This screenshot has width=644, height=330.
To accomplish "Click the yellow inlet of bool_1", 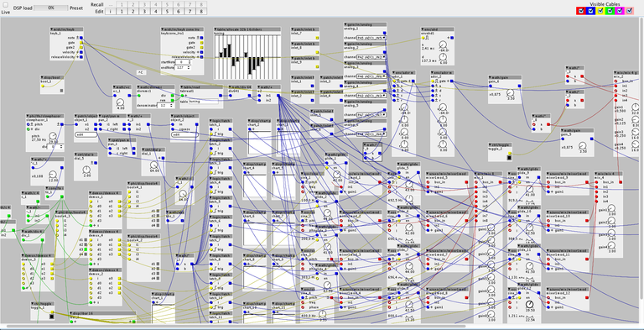I will tap(43, 86).
